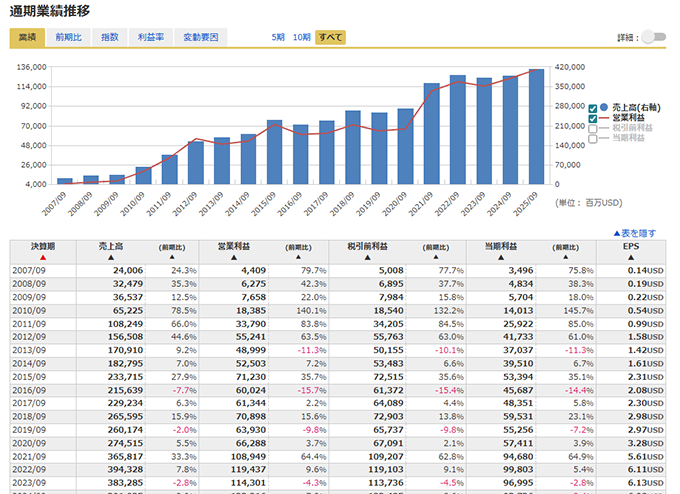The height and width of the screenshot is (494, 680).
Task: Click the sort arrow under 売上高
Action: [x=110, y=257]
